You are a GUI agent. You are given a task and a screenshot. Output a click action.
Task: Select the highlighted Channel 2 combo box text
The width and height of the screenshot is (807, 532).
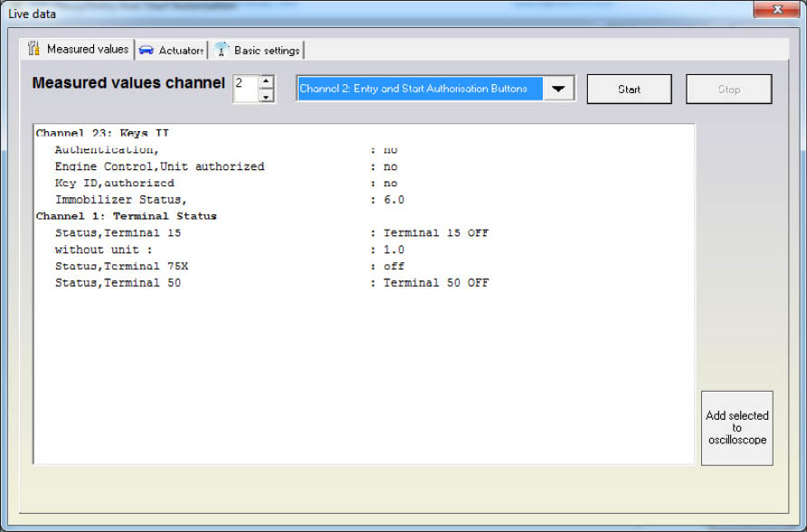(420, 89)
